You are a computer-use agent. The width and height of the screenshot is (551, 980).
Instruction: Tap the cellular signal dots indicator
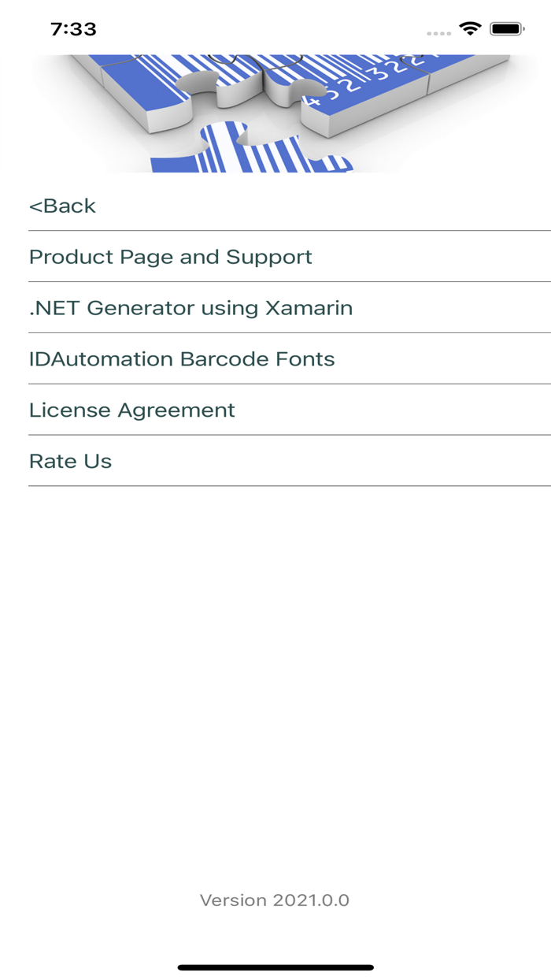pyautogui.click(x=438, y=31)
